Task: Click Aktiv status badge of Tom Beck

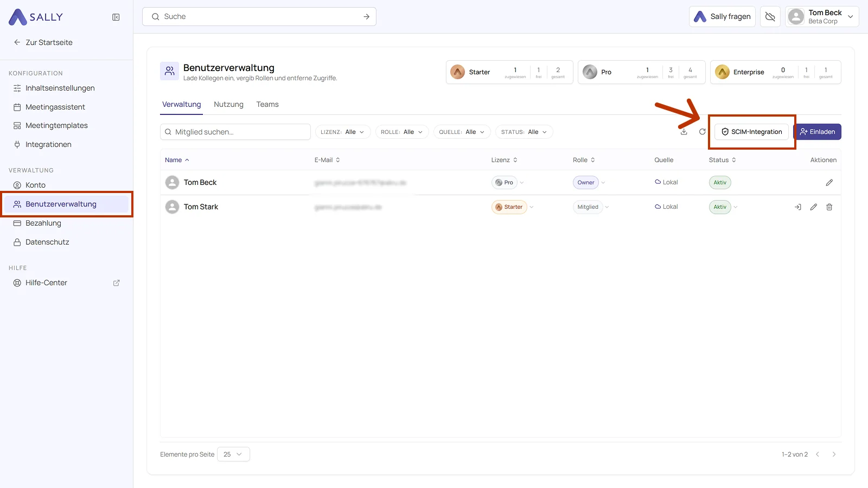Action: (x=720, y=183)
